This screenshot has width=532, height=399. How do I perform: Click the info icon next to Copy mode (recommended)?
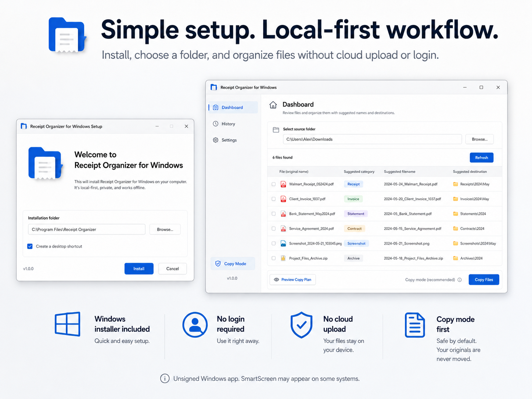pyautogui.click(x=460, y=280)
